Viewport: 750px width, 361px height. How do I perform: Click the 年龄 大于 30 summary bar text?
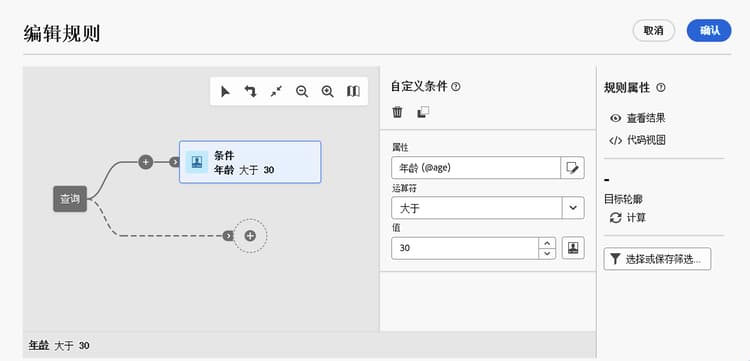click(59, 346)
